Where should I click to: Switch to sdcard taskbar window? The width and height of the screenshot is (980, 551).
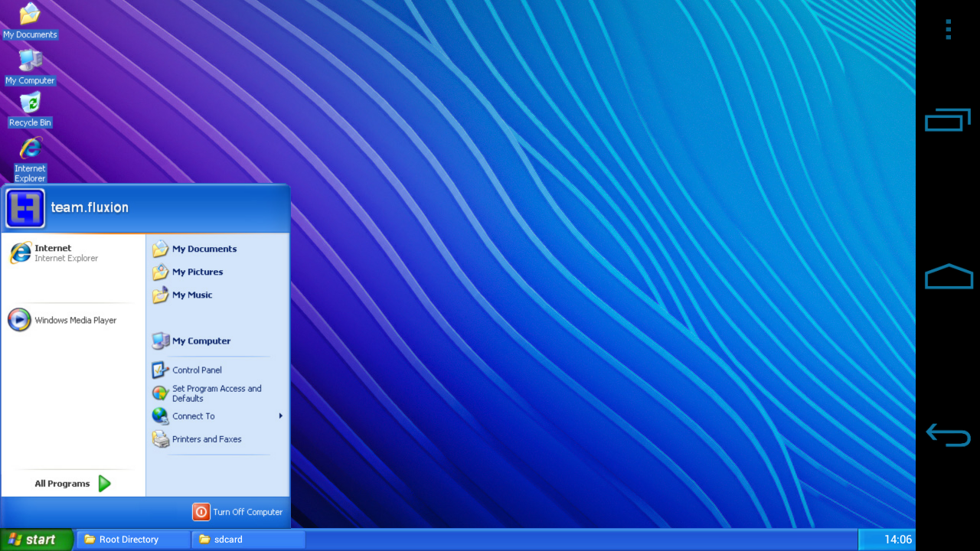pos(247,540)
